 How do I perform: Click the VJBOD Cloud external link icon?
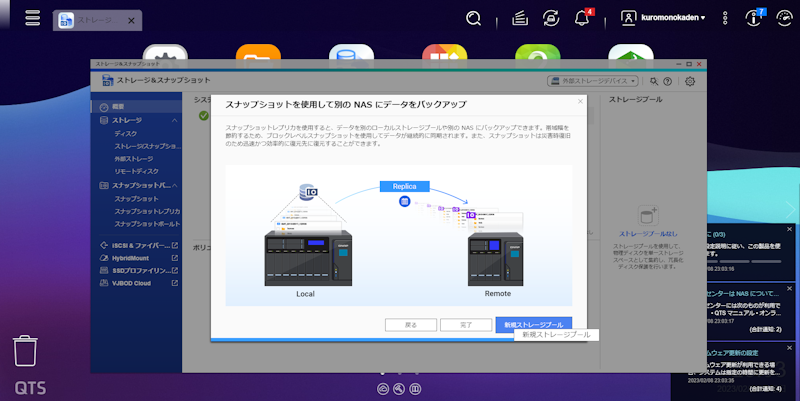click(175, 283)
